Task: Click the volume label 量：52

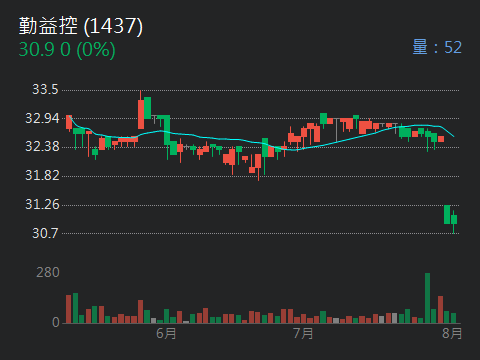Action: point(437,47)
